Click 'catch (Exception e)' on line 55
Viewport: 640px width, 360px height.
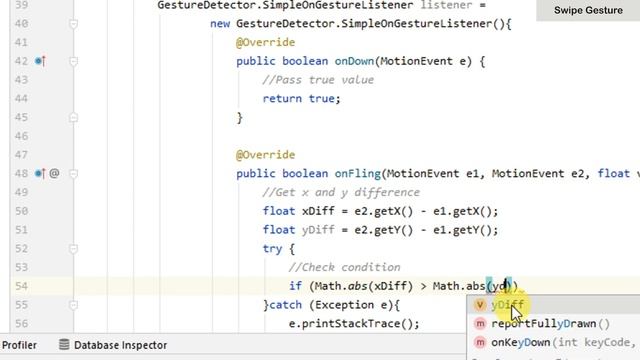click(x=331, y=305)
